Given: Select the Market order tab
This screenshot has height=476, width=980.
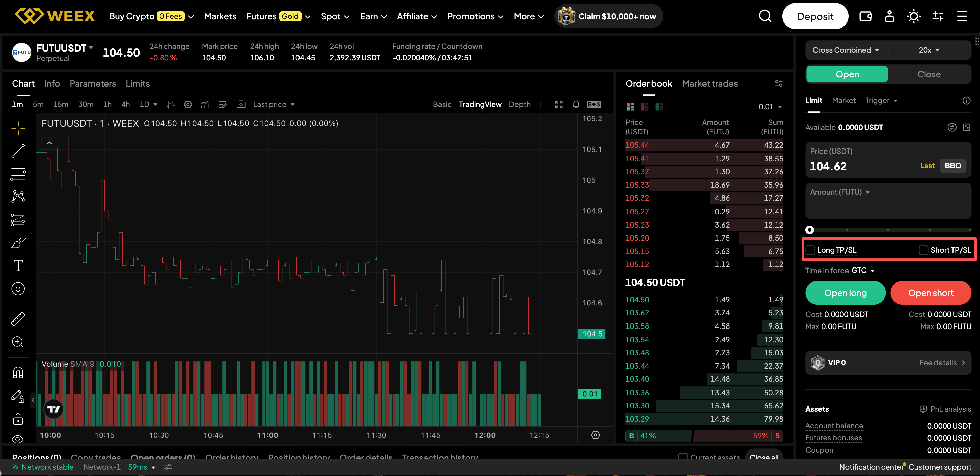Looking at the screenshot, I should (843, 100).
